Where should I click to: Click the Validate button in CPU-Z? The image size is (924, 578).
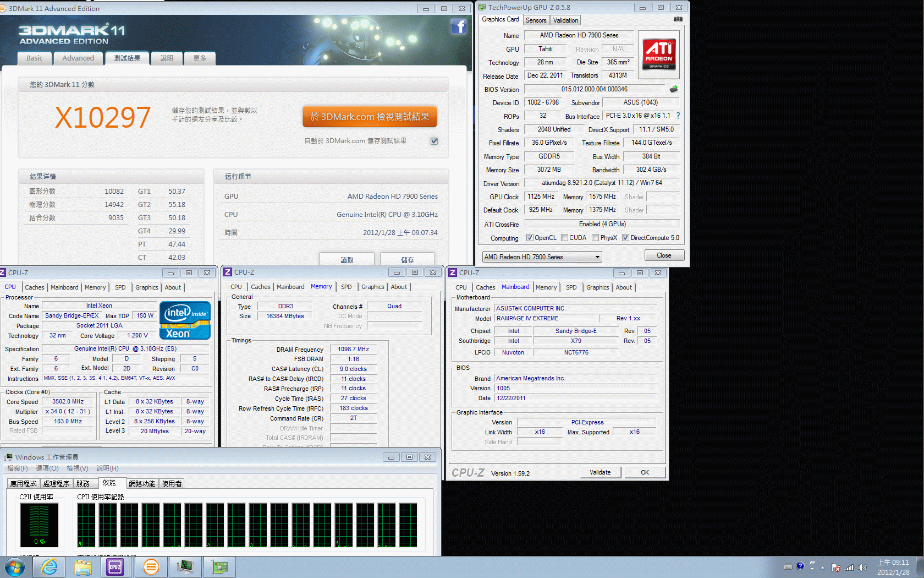pos(600,472)
